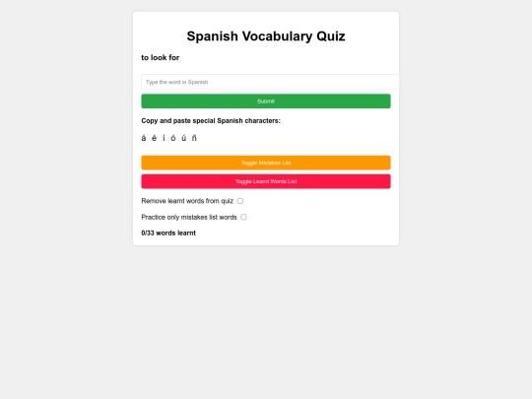This screenshot has width=532, height=399.
Task: Click the 'Copy and paste special Spanish characters' label
Action: (x=211, y=121)
